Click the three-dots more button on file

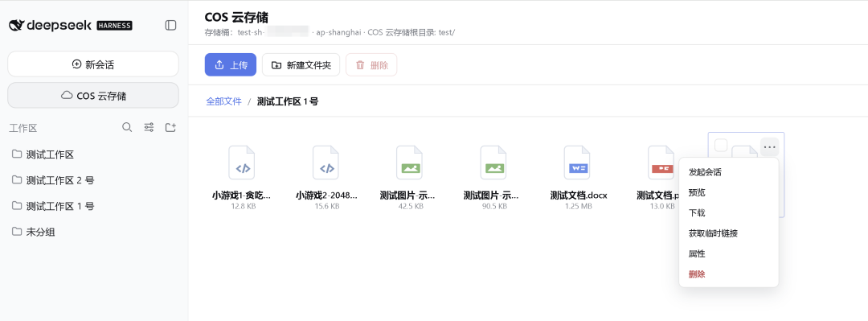(769, 147)
